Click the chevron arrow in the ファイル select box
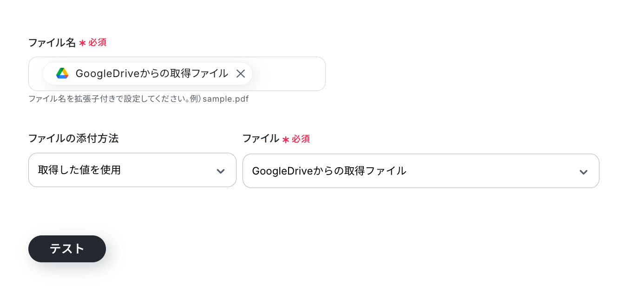 (584, 172)
